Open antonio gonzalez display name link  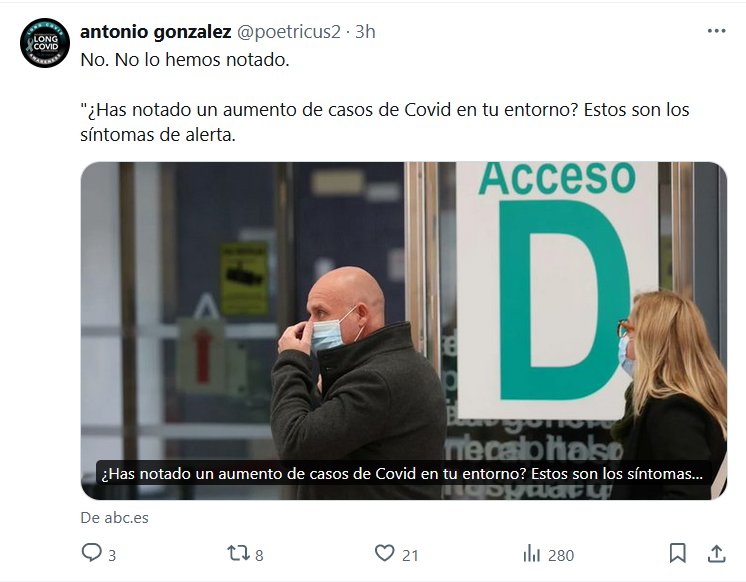coord(156,32)
